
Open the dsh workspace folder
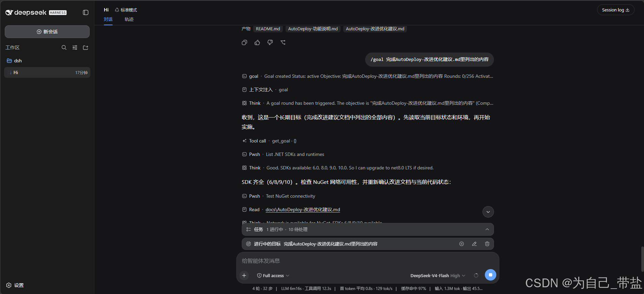click(47, 61)
